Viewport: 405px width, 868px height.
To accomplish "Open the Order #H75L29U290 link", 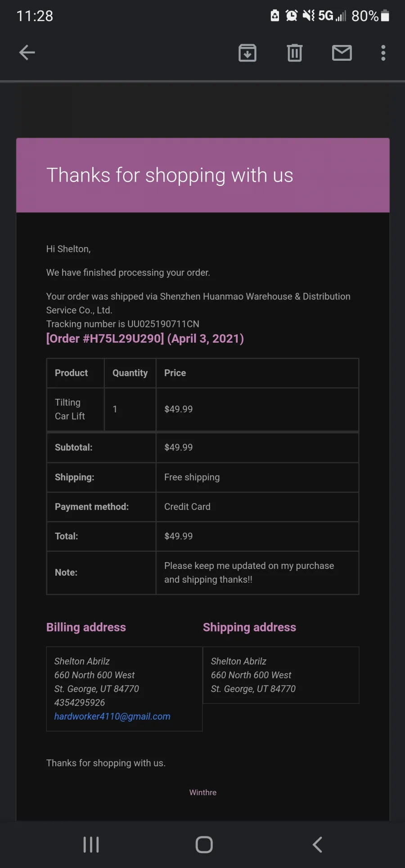I will click(145, 338).
